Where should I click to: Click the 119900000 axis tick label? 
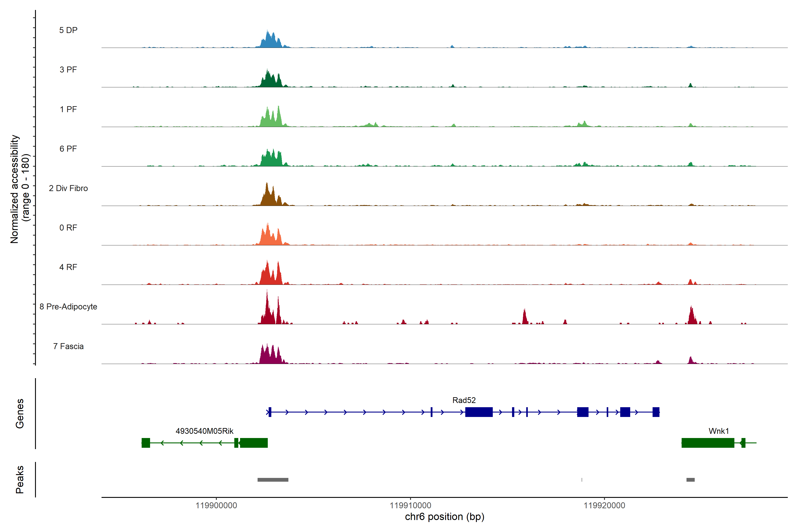[x=216, y=505]
